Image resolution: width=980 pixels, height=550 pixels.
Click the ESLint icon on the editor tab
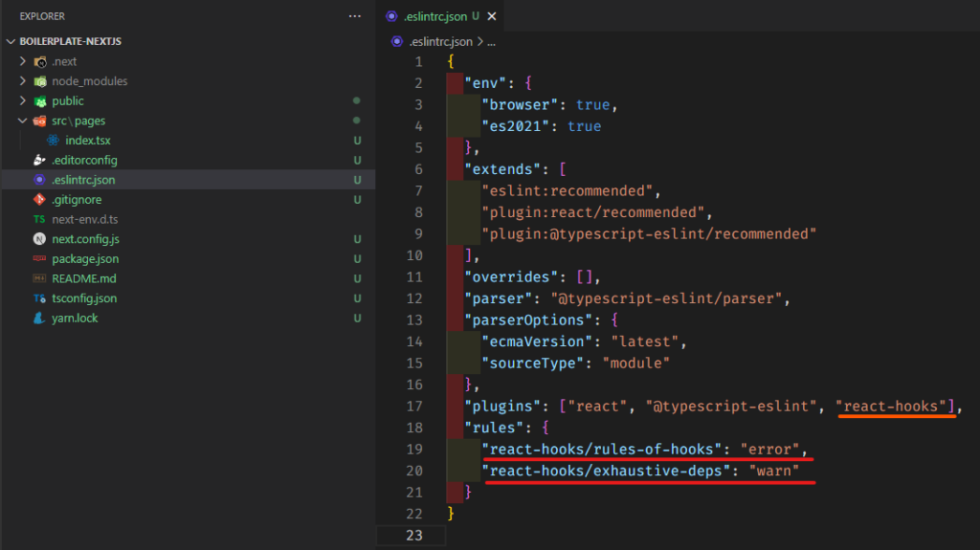(391, 16)
